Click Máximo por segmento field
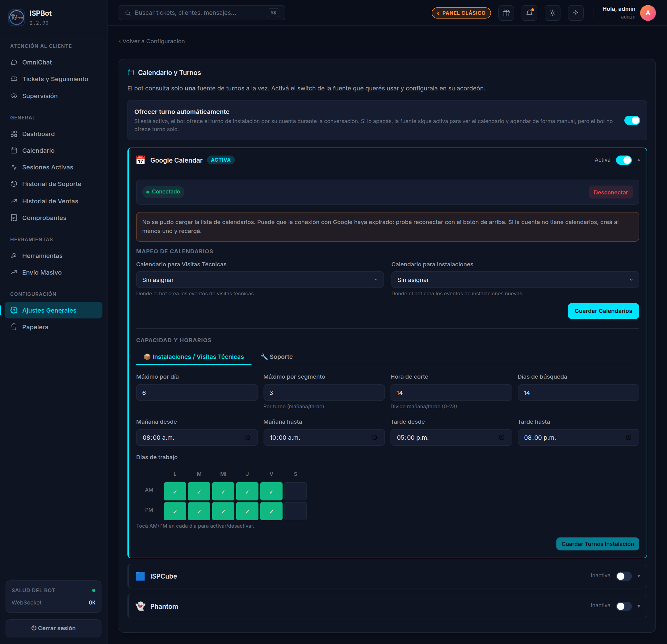This screenshot has height=644, width=667. coord(324,393)
